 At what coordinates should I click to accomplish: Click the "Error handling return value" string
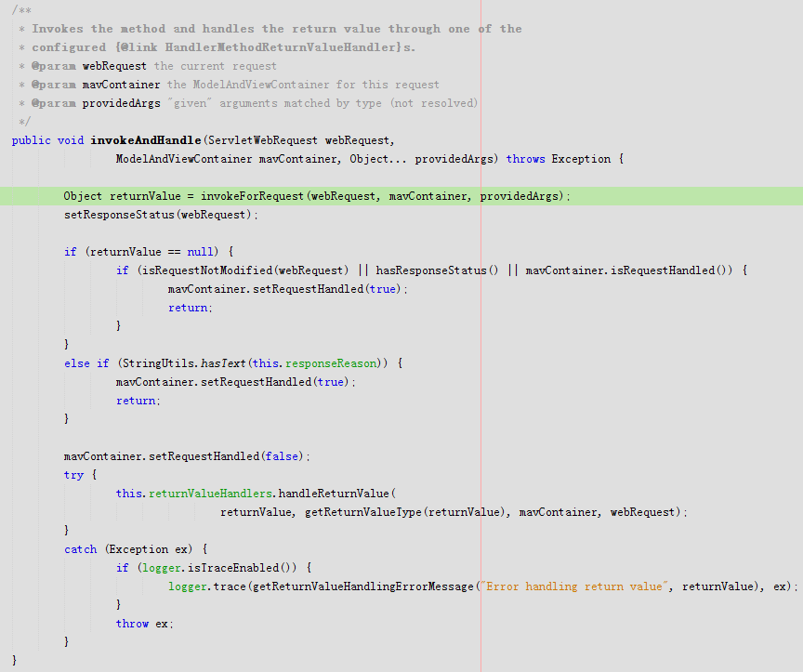(574, 586)
